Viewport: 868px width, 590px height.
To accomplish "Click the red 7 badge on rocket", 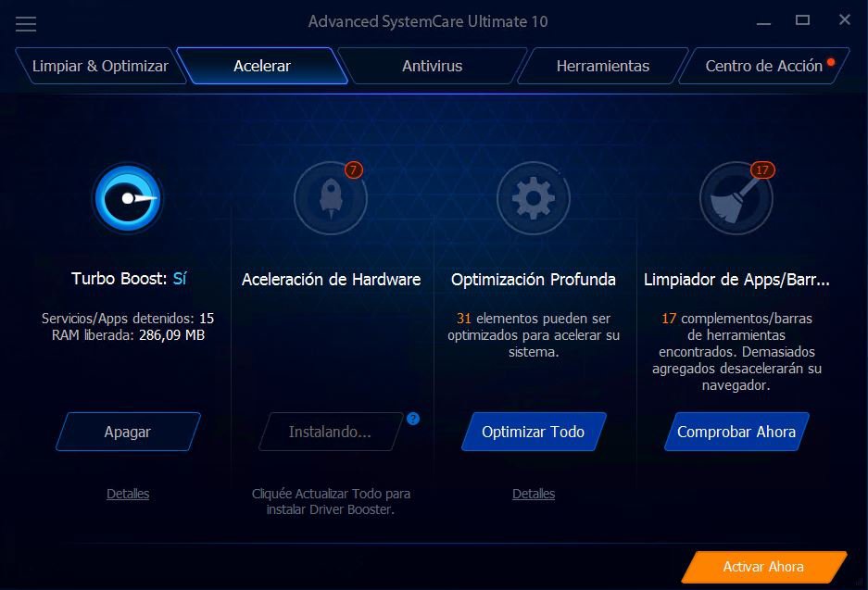I will tap(354, 169).
